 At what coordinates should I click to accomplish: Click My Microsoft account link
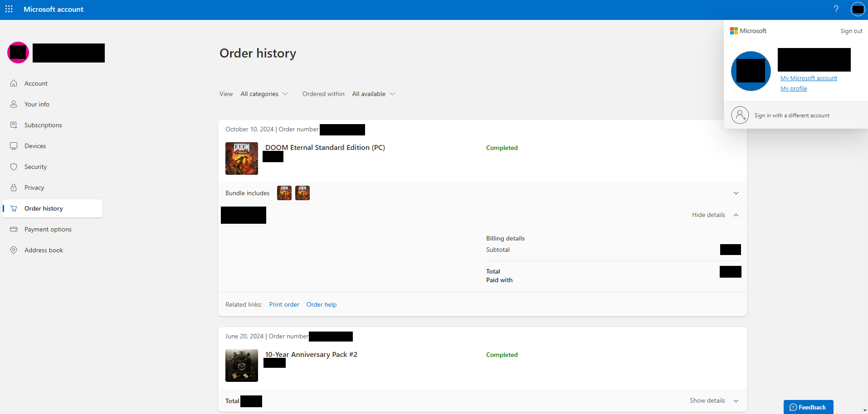(809, 78)
